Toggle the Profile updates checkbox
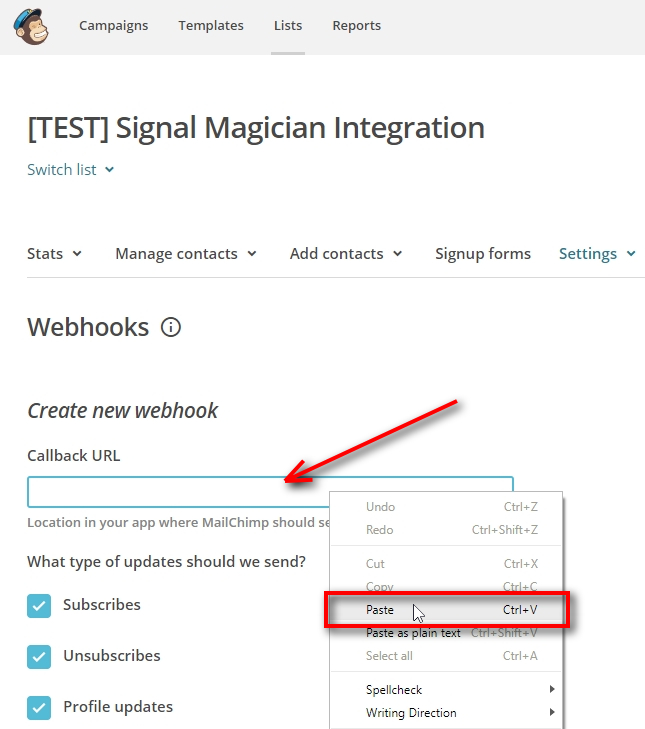Screen dimensions: 645x729 point(39,707)
